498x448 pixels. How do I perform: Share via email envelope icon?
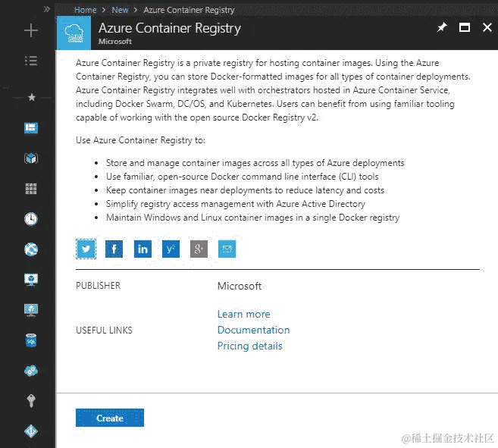[227, 249]
